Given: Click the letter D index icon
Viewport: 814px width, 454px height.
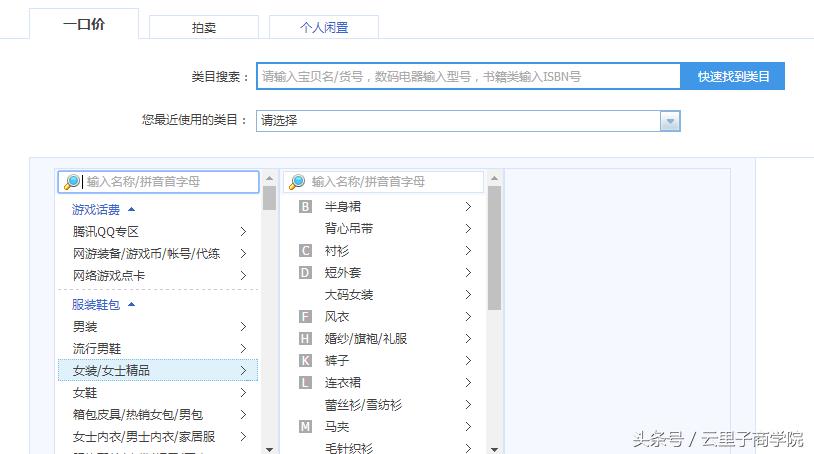Looking at the screenshot, I should tap(306, 273).
